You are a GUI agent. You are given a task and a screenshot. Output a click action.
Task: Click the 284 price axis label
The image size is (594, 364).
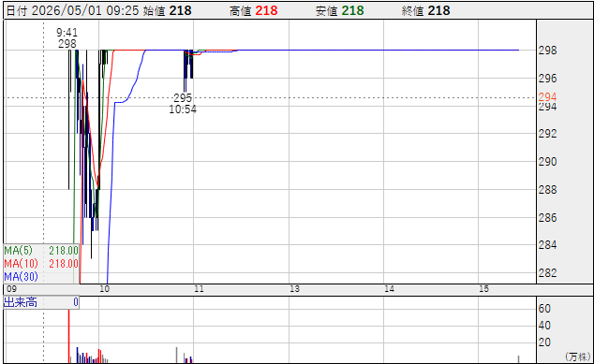point(547,245)
